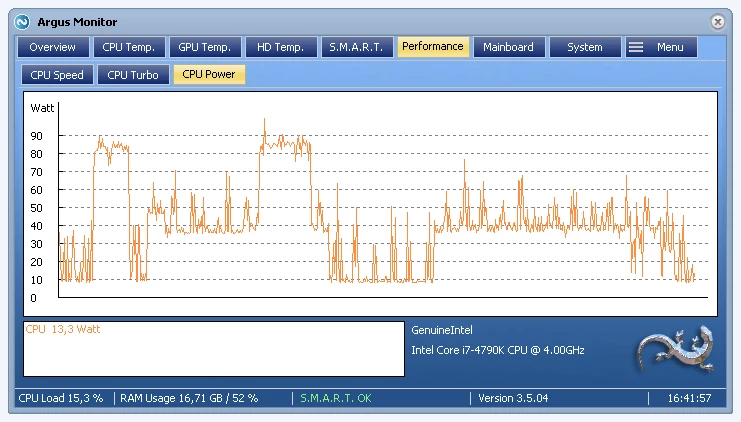
Task: Click the CPU 13,3 Watt legend entry
Action: point(63,329)
